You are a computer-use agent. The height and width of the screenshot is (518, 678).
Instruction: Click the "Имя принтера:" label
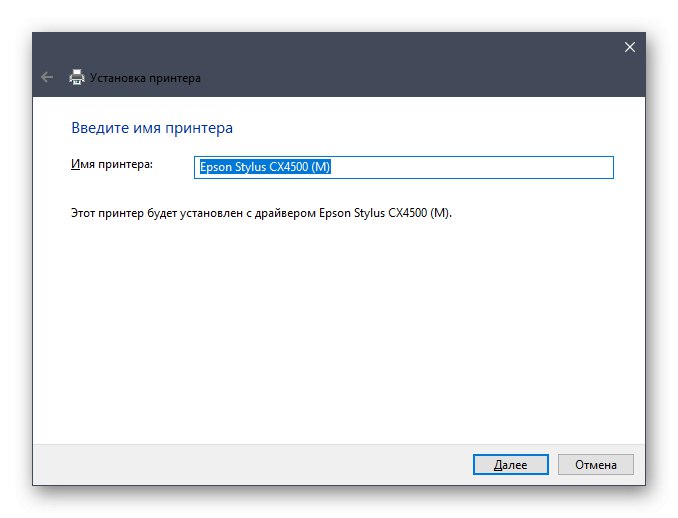111,164
